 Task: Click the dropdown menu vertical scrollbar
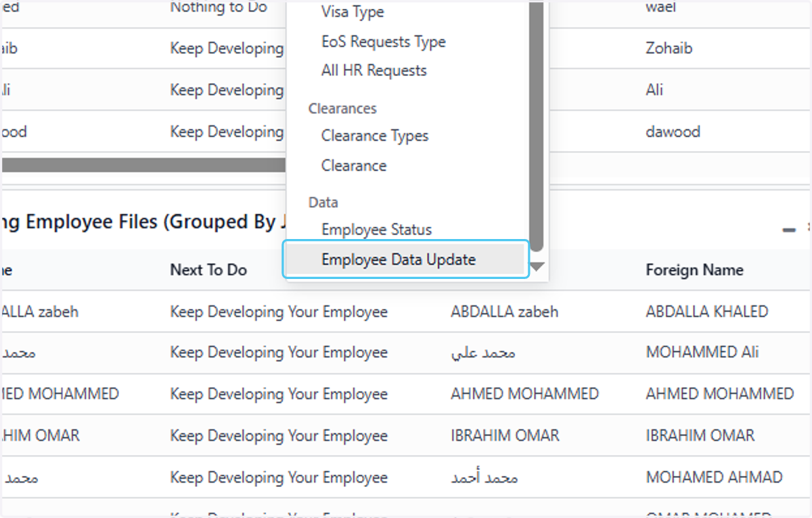click(x=537, y=127)
